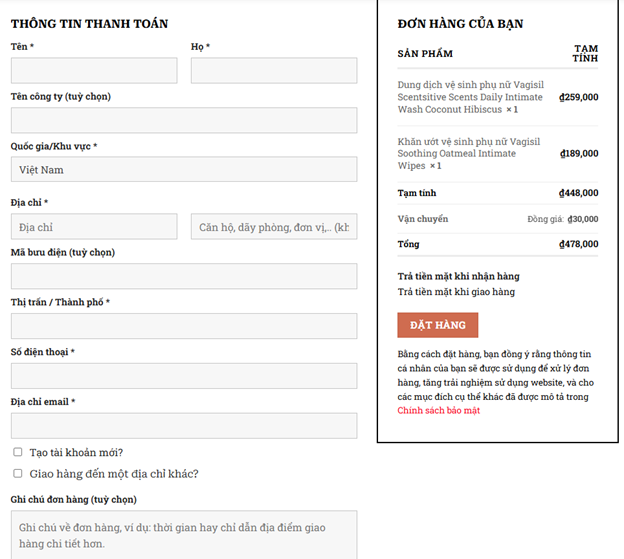
Task: Click the Địa chỉ street address field
Action: [94, 227]
